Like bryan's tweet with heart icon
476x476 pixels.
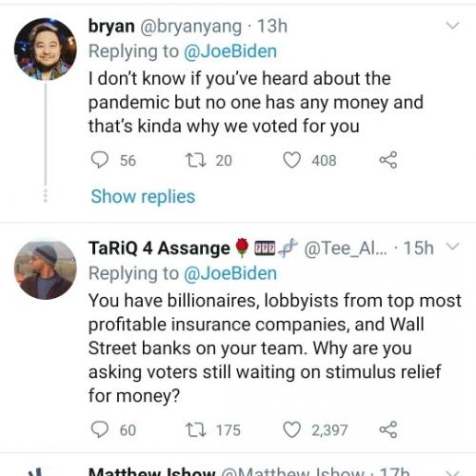(291, 160)
